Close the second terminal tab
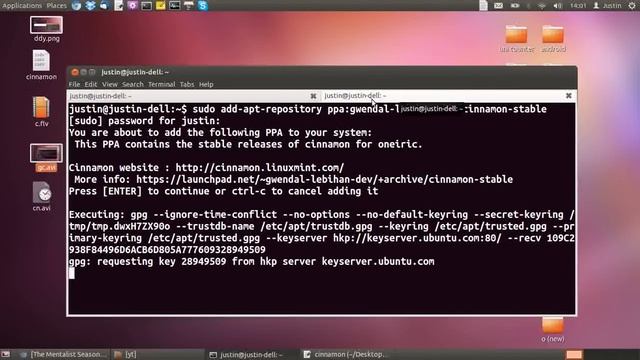Screen dimensions: 640x360 point(569,96)
